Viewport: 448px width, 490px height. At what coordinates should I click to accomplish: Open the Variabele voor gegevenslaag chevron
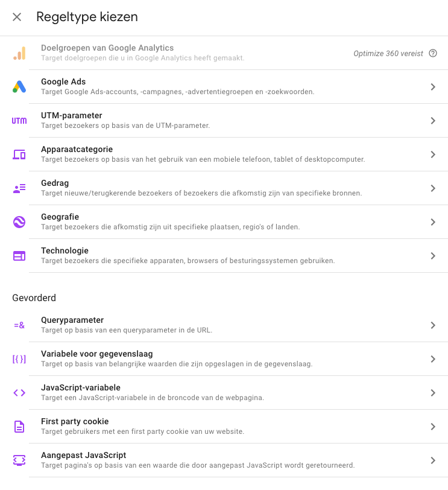click(433, 359)
